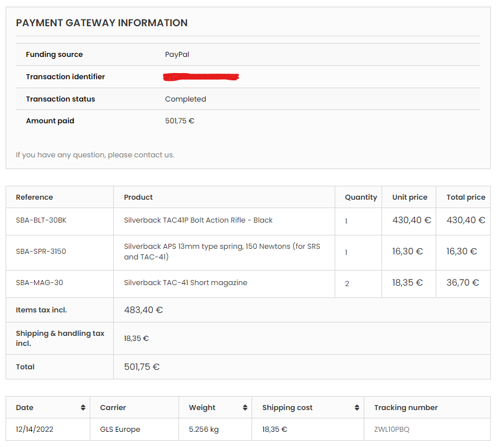Image resolution: width=497 pixels, height=448 pixels.
Task: Click the Shipping cost sort arrows
Action: click(356, 408)
